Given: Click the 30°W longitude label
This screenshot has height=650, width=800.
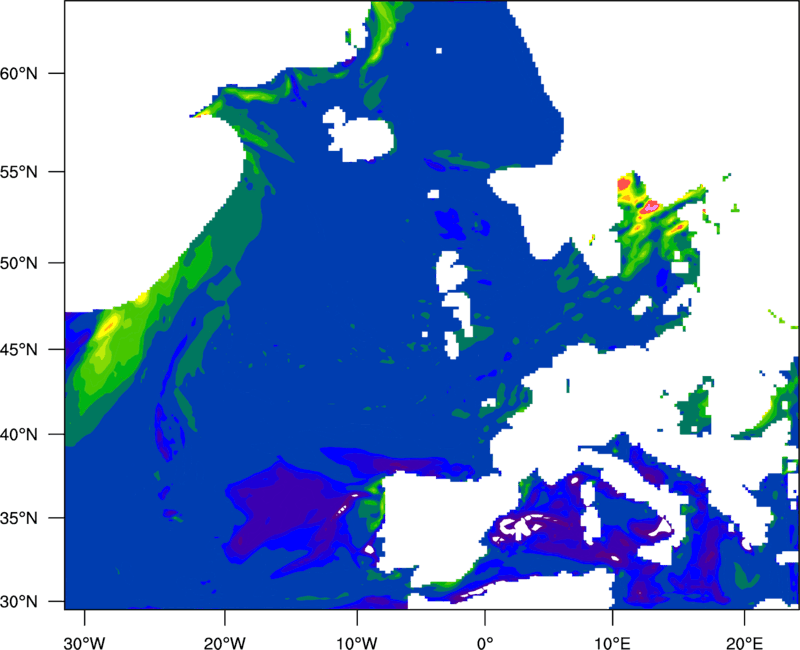Looking at the screenshot, I should pos(85,643).
